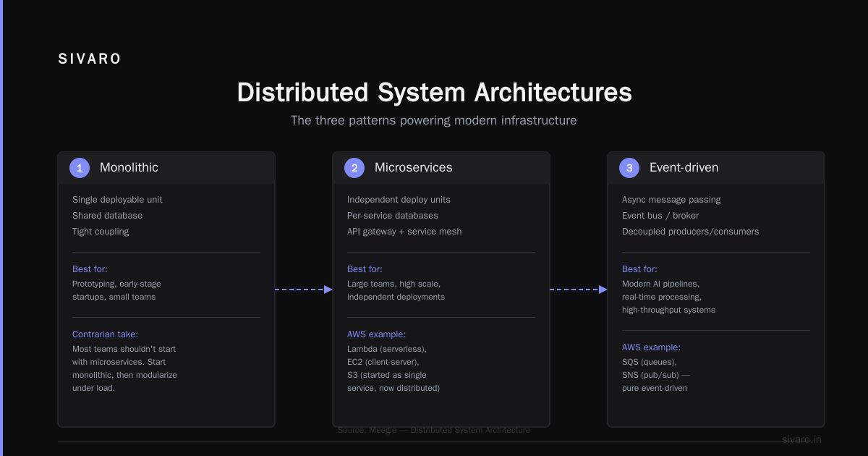Click 'Most teams shouldn't start' sentence
The height and width of the screenshot is (456, 868).
[x=124, y=349]
